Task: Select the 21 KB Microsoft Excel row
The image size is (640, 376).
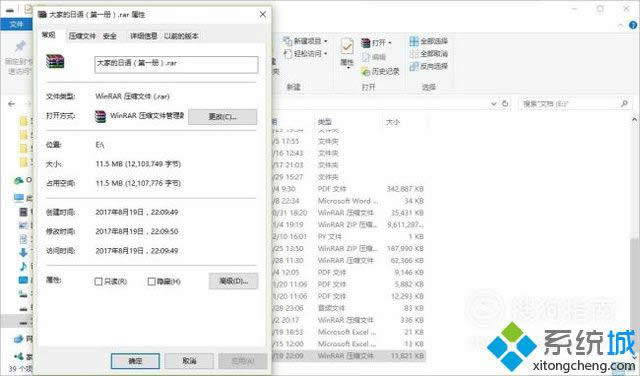Action: click(x=349, y=332)
